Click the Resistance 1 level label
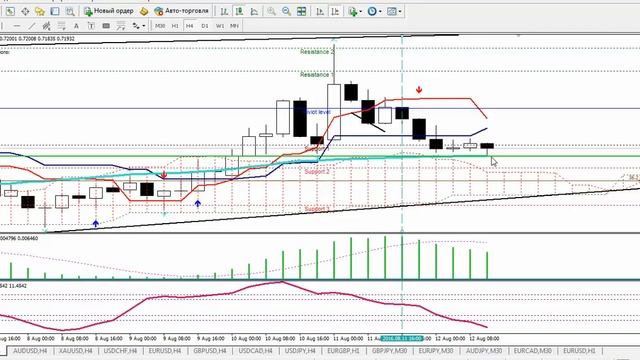640x360 pixels. click(x=317, y=75)
